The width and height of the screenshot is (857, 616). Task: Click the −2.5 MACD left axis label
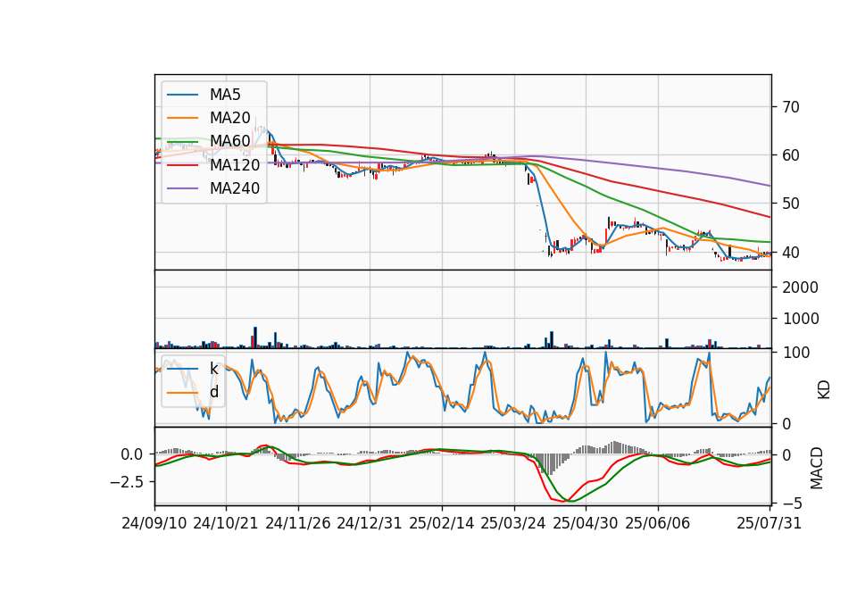(x=126, y=482)
